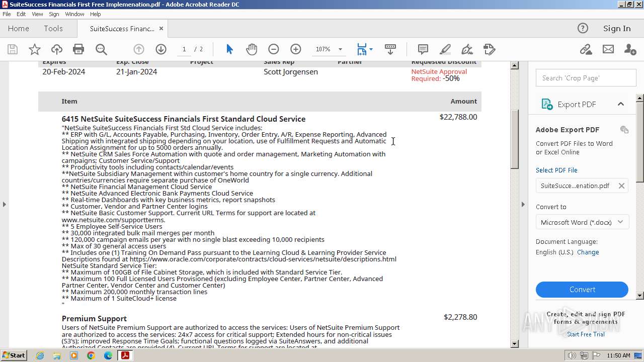Zoom out with the minus icon
The height and width of the screenshot is (362, 644).
coord(274,49)
